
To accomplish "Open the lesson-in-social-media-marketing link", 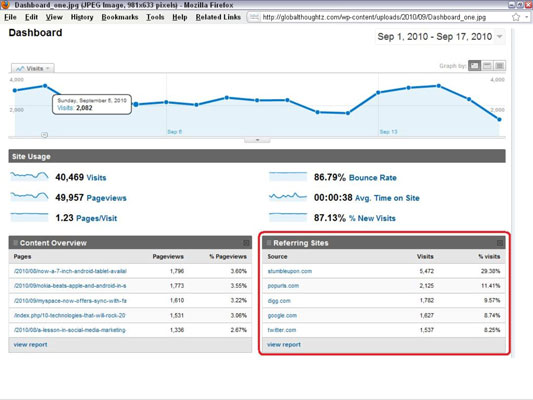I will (70, 330).
